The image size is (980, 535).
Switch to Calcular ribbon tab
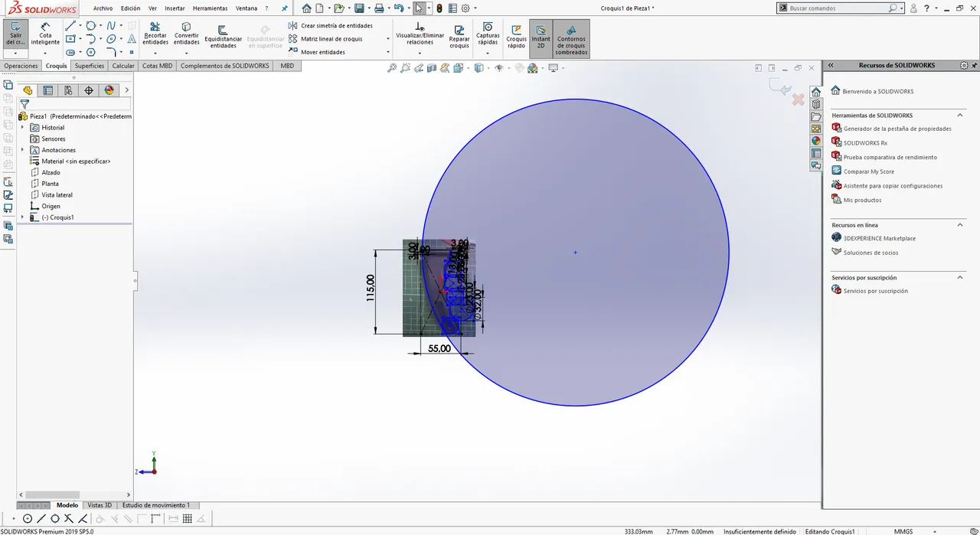tap(123, 66)
